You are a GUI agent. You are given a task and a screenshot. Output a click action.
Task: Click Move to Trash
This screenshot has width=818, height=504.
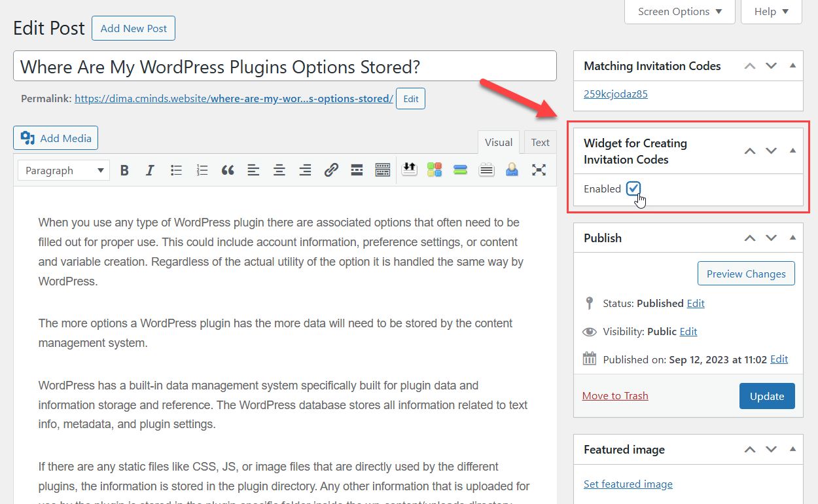(615, 395)
